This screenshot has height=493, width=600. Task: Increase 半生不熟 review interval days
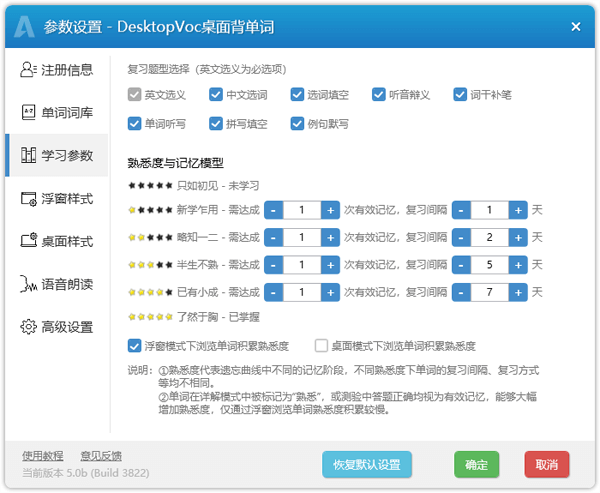(518, 265)
